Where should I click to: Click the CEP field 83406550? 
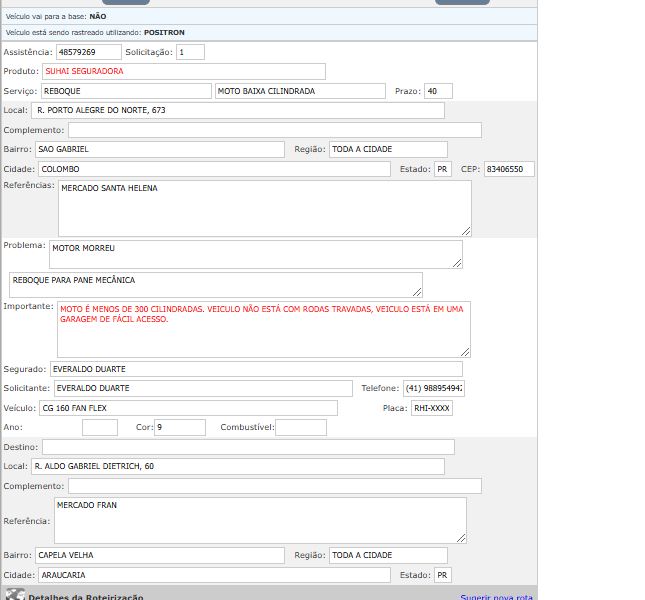(509, 169)
